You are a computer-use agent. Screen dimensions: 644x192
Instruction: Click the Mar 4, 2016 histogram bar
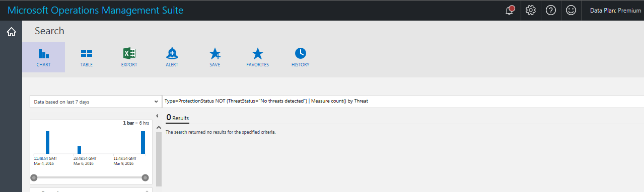[47, 142]
